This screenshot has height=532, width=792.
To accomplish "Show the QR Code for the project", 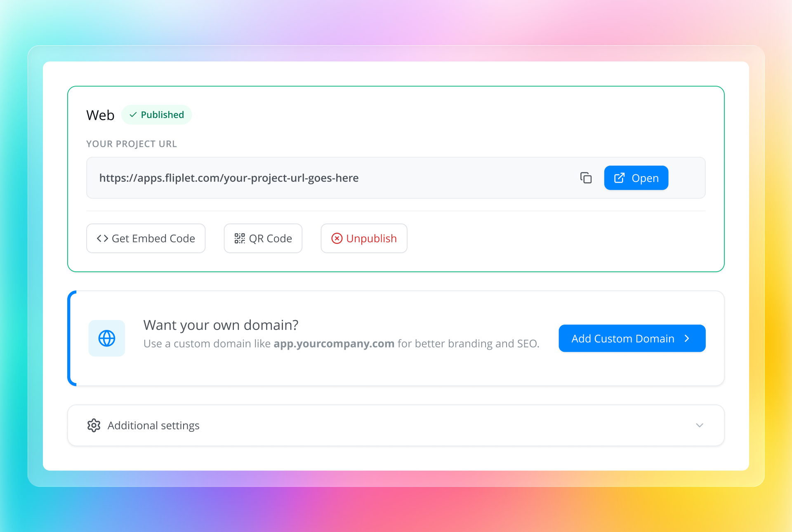I will pyautogui.click(x=263, y=238).
